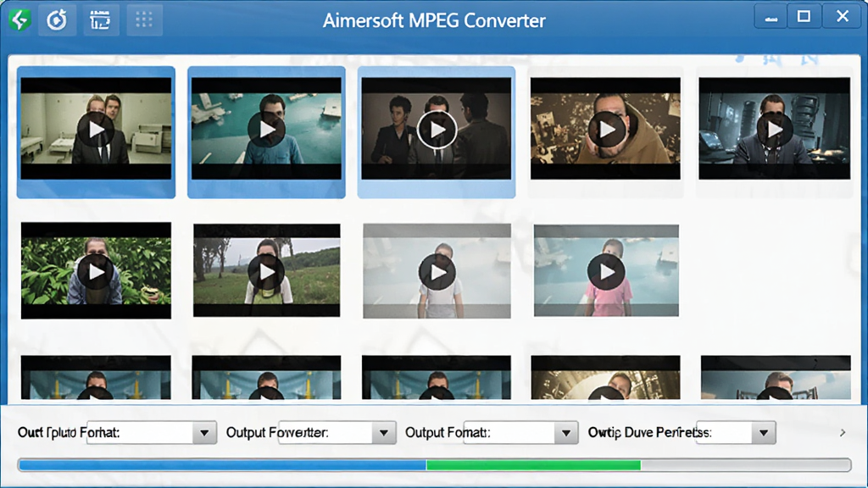Click the circular arrow convert icon
The image size is (868, 488).
(x=57, y=20)
